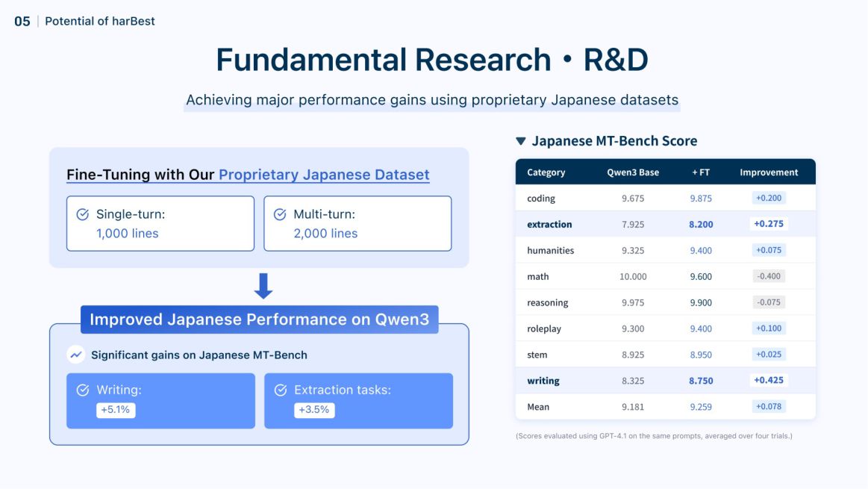Click the + FT column header

click(701, 172)
